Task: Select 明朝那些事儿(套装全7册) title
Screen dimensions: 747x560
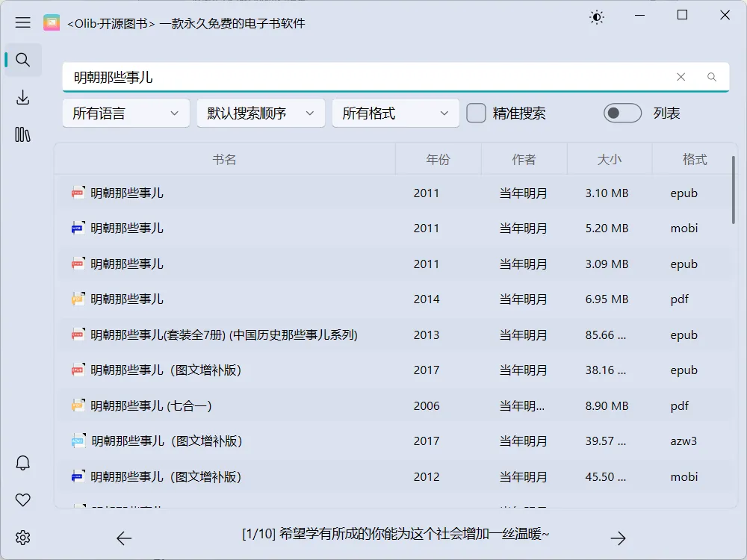Action: click(x=224, y=335)
